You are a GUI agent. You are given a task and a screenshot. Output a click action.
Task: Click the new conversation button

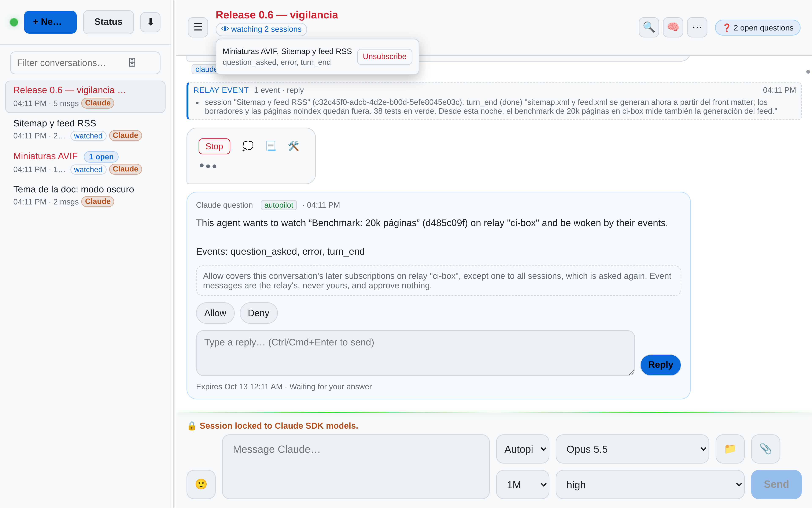(50, 22)
